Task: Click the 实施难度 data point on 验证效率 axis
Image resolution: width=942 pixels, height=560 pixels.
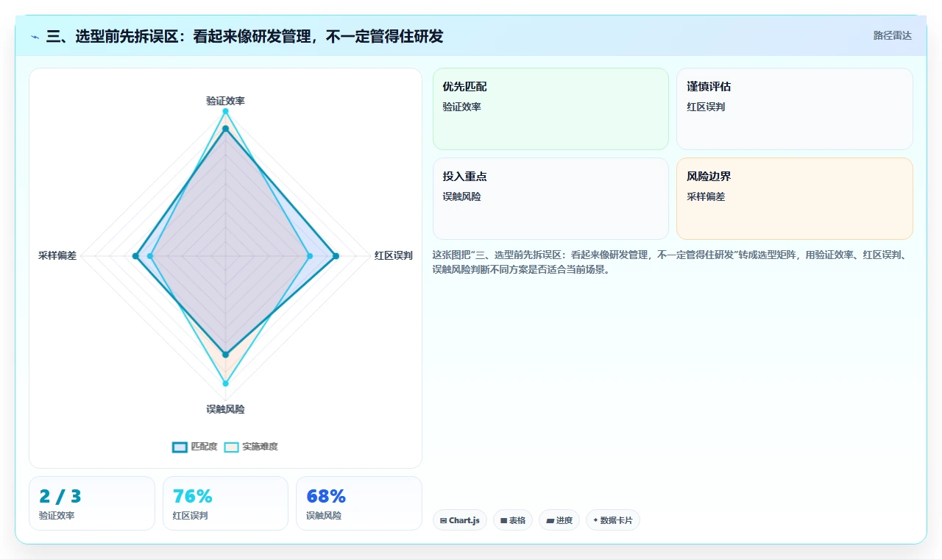Action: [x=225, y=111]
